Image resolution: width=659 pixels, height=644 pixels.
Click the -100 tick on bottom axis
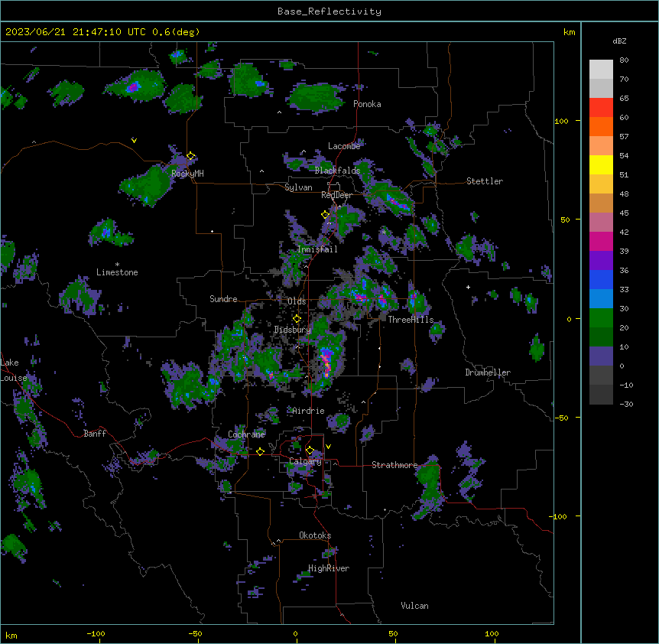[96, 633]
